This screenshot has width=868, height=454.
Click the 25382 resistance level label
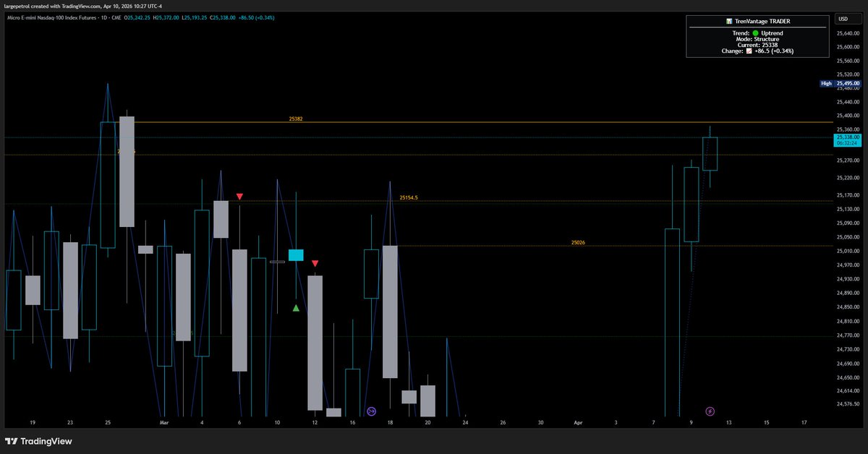(x=295, y=119)
